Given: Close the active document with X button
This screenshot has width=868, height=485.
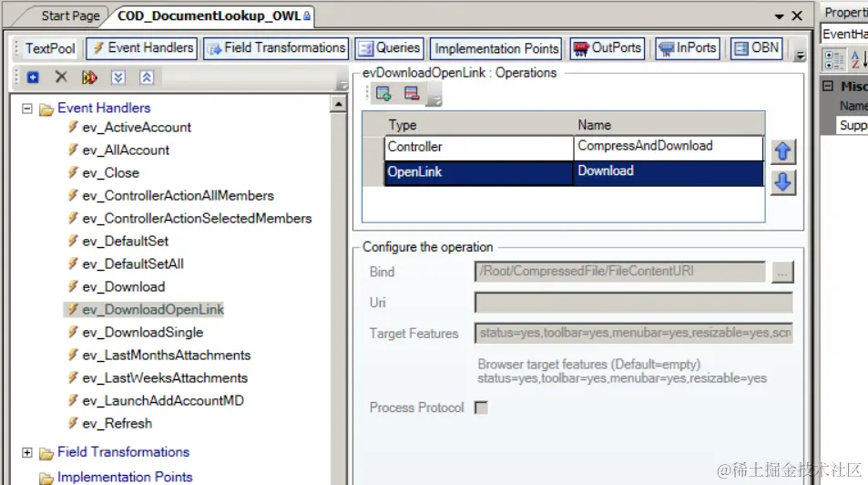Looking at the screenshot, I should click(x=797, y=16).
